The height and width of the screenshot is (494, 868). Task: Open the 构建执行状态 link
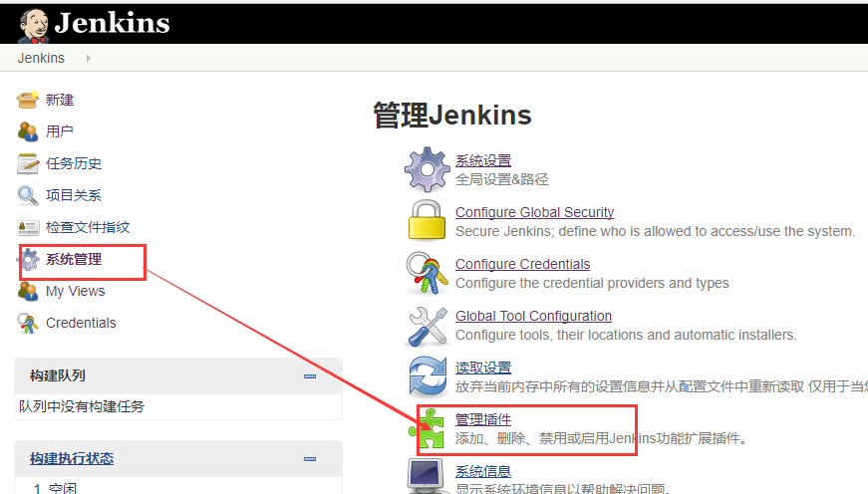click(x=72, y=458)
